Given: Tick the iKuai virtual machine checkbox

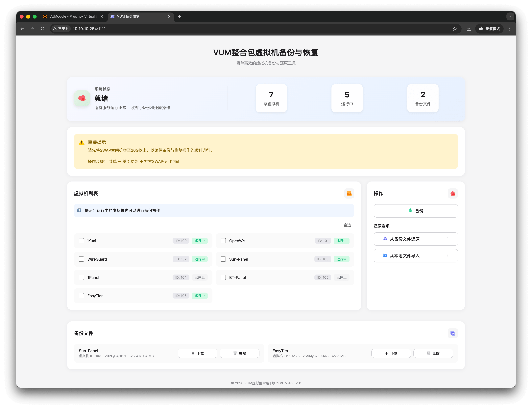Looking at the screenshot, I should [x=81, y=241].
